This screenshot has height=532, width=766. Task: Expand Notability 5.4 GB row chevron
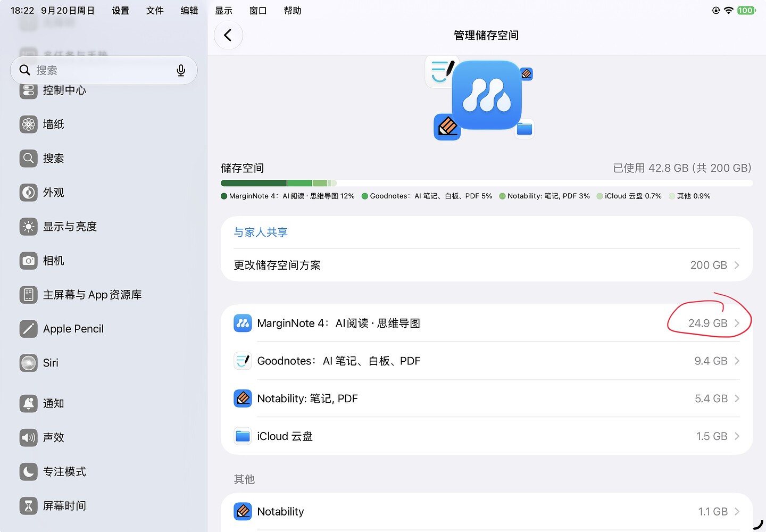coord(737,398)
